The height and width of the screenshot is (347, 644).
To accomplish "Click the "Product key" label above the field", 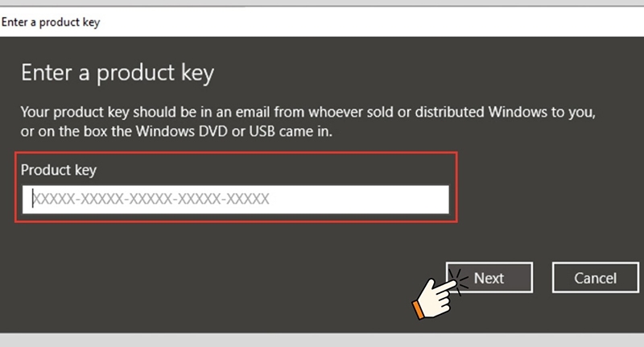I will pyautogui.click(x=59, y=170).
